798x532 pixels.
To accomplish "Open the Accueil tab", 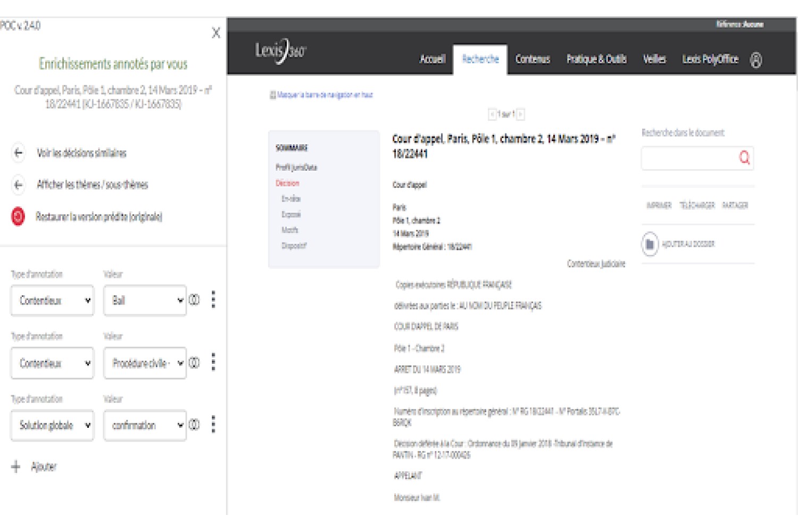I will 433,60.
